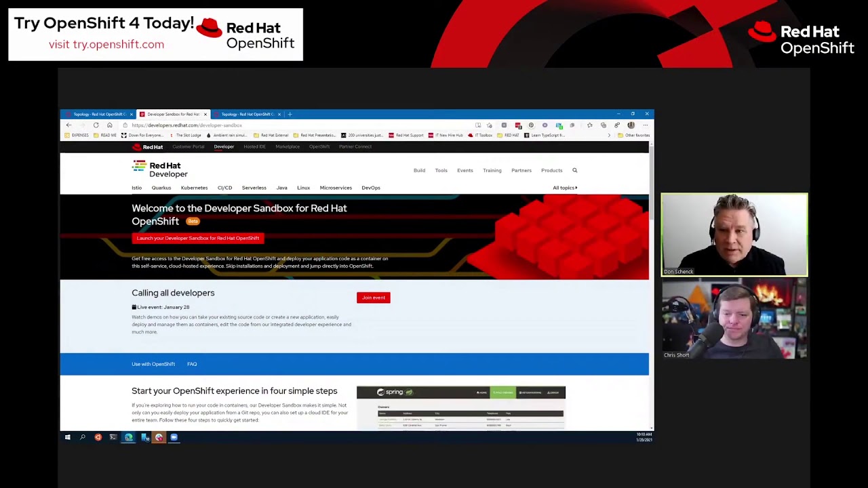
Task: Open the Training navigation link
Action: point(492,170)
